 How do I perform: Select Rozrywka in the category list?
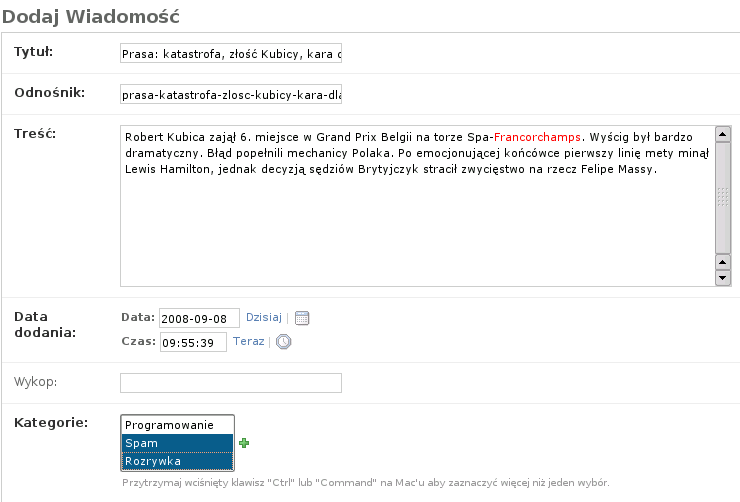[177, 461]
